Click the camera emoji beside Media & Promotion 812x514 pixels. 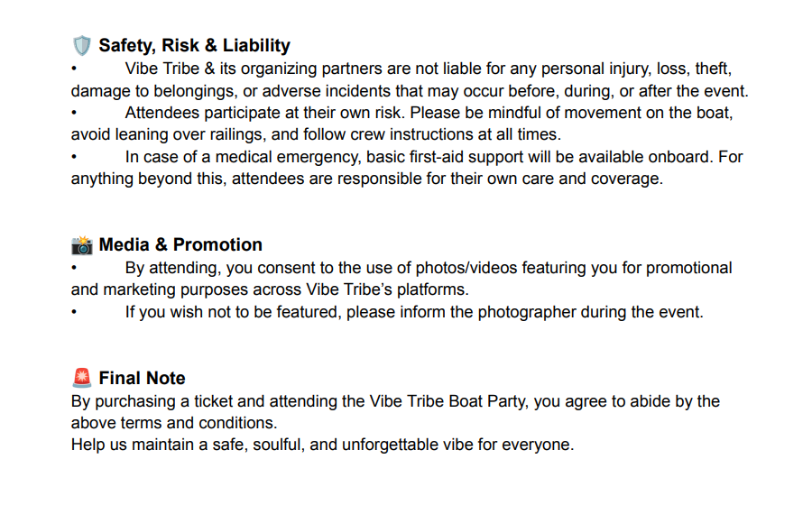82,245
